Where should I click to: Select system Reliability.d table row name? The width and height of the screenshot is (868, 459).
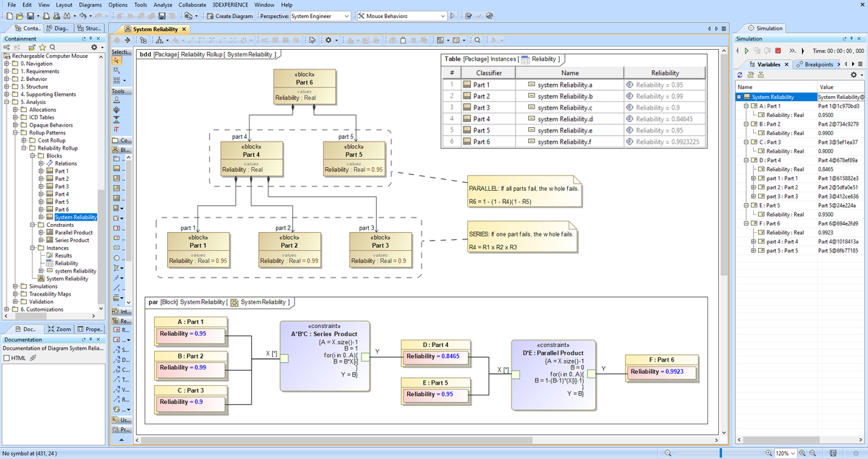coord(565,119)
